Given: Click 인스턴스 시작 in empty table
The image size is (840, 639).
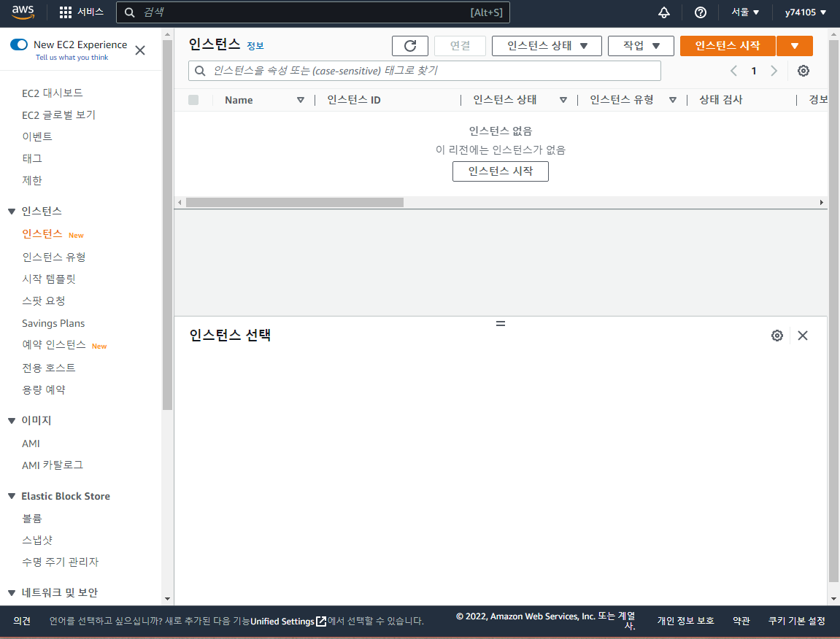Looking at the screenshot, I should 501,171.
